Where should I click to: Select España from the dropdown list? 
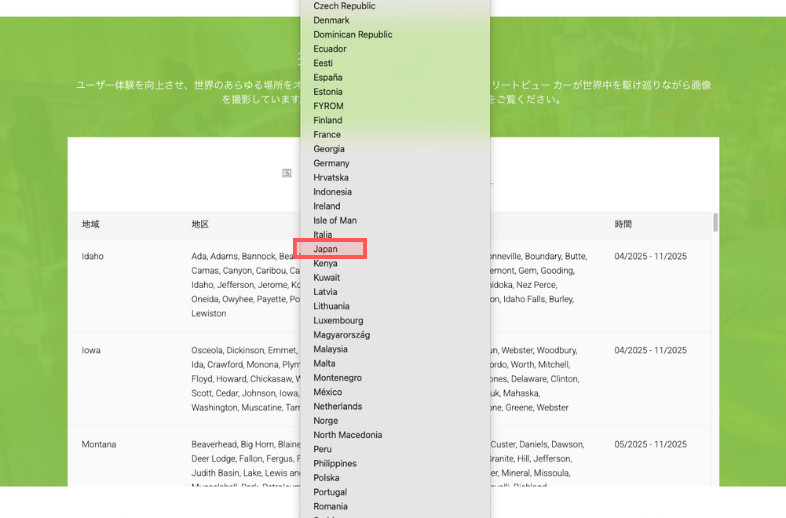pos(328,77)
